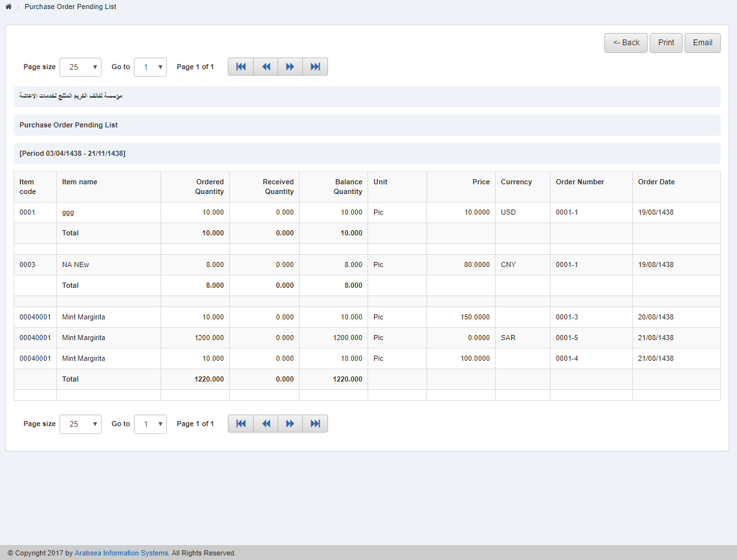Viewport: 737px width, 560px height.
Task: Jump to the first page using top pager
Action: click(240, 66)
